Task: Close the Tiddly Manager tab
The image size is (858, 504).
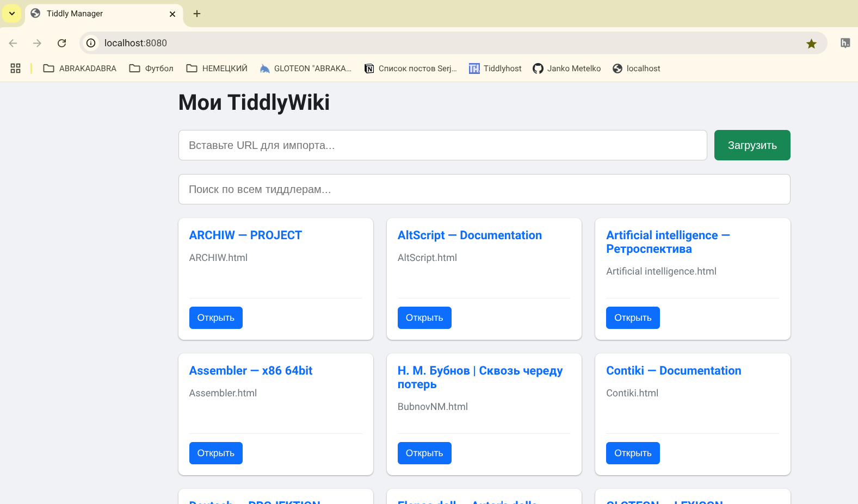Action: coord(172,14)
